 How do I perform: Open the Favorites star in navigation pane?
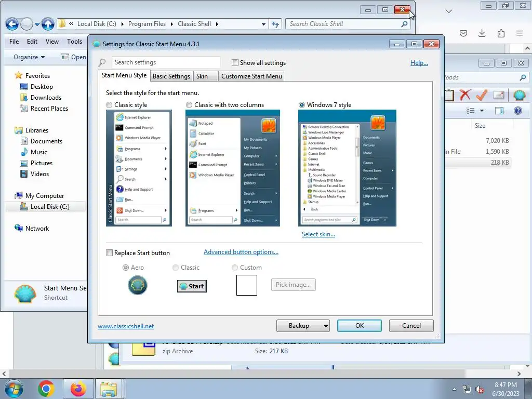click(x=19, y=75)
